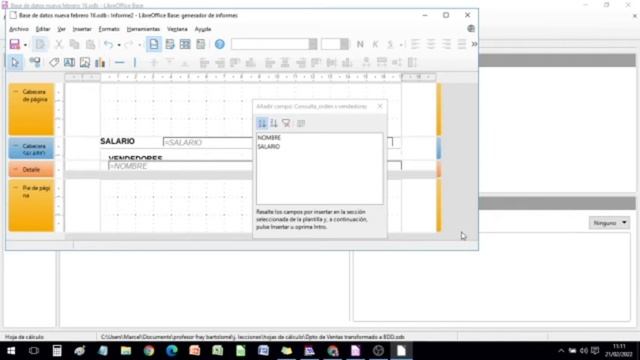
Task: Choose the Text Box control icon
Action: (69, 62)
